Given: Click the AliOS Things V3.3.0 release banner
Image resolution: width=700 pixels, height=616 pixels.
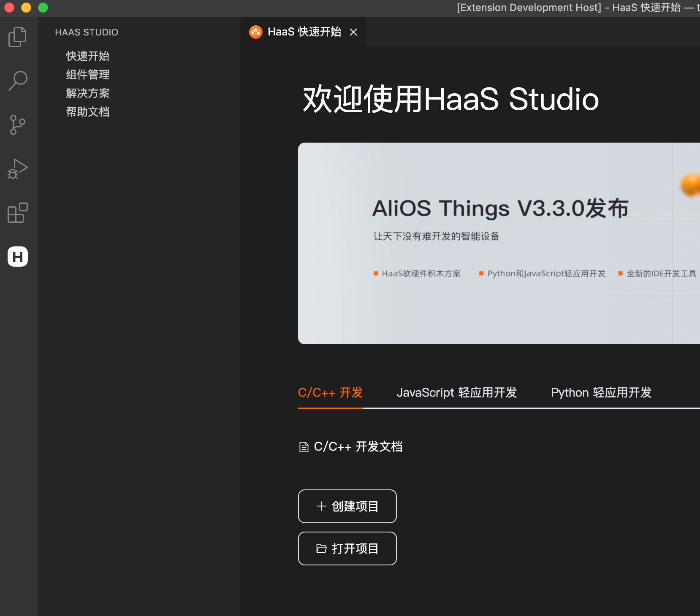Looking at the screenshot, I should point(498,243).
